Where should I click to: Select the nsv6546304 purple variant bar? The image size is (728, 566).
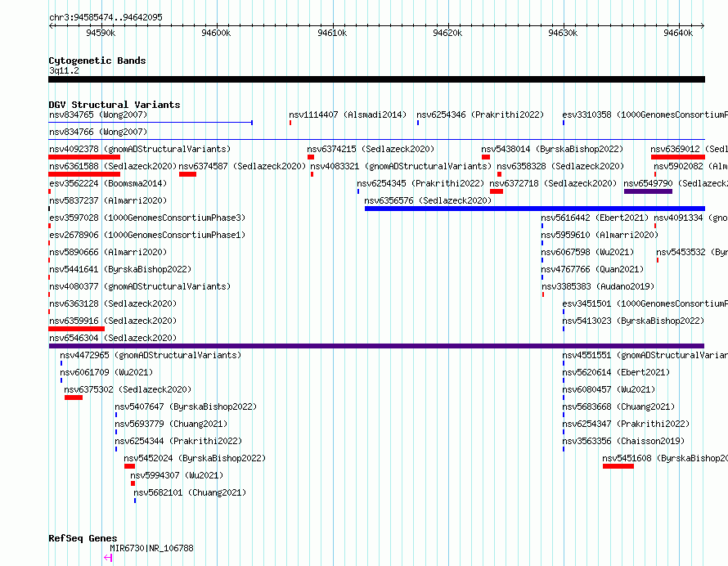pyautogui.click(x=376, y=346)
